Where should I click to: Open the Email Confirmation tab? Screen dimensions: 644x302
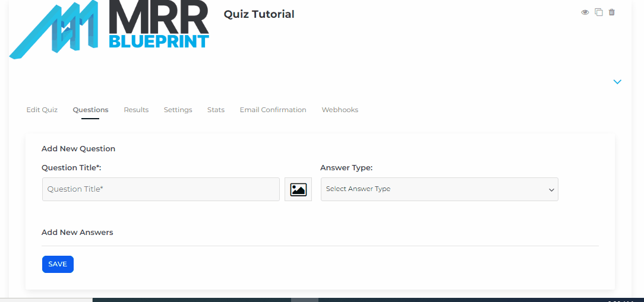(x=273, y=110)
